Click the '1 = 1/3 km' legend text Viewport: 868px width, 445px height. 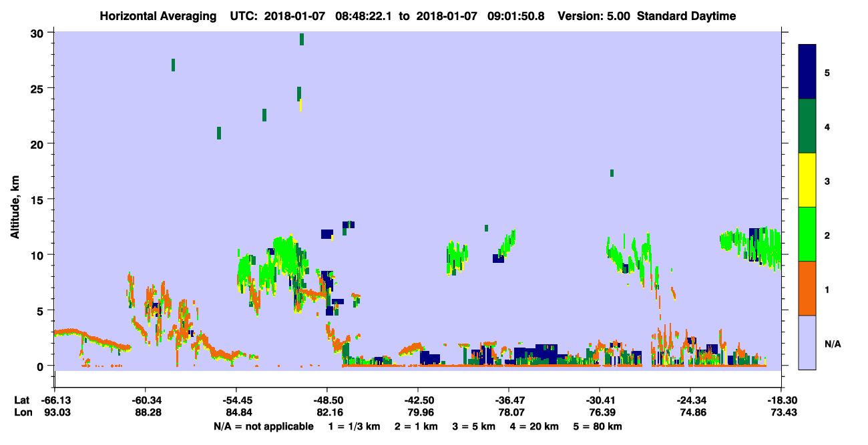(355, 426)
